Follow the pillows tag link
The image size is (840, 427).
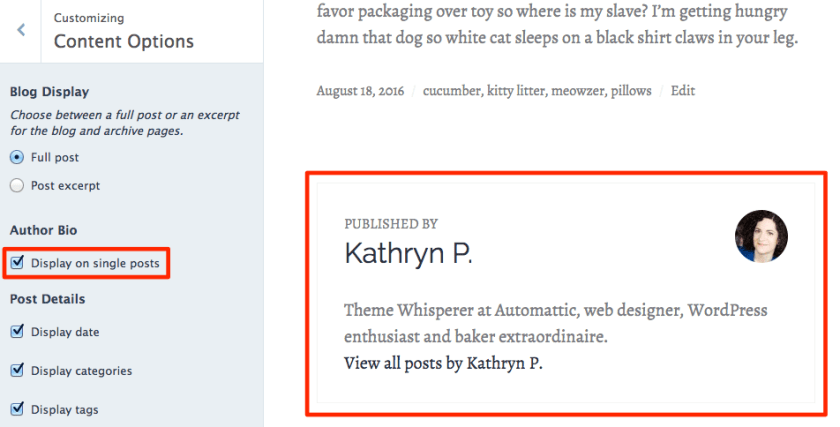(631, 91)
